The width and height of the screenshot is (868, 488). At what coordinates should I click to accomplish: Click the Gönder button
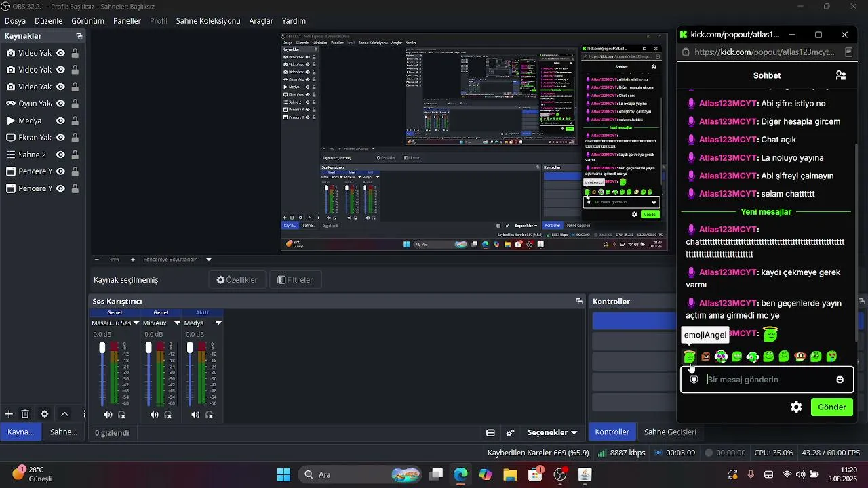[832, 407]
